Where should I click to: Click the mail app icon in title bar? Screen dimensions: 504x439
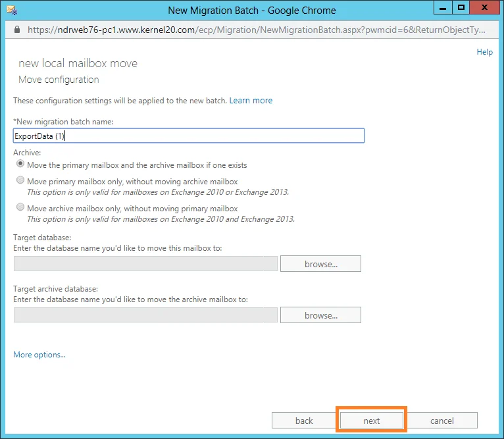click(13, 11)
